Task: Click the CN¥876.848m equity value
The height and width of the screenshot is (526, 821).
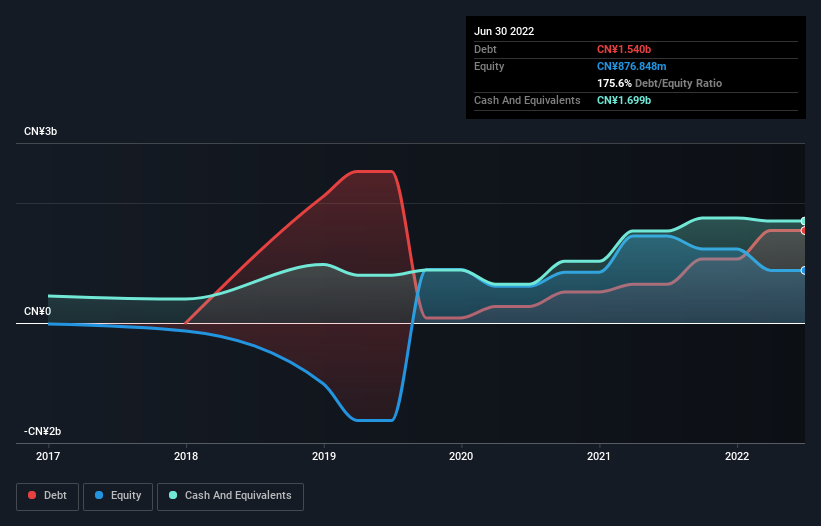Action: (x=631, y=66)
